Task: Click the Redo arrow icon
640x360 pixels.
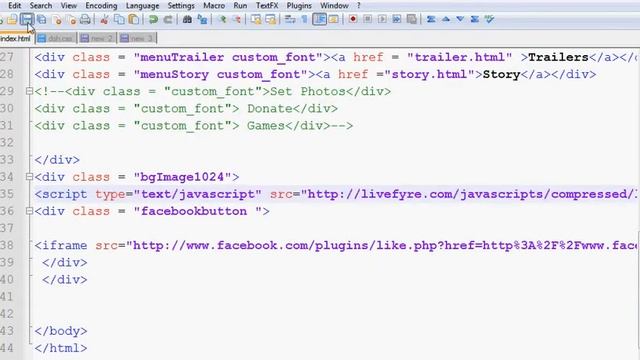Action: tap(168, 19)
